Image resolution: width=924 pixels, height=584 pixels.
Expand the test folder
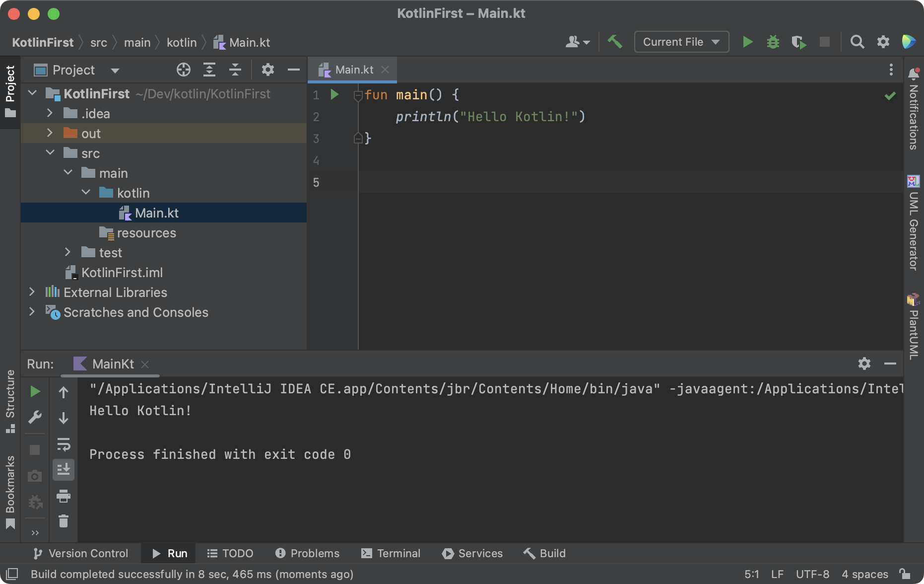click(67, 252)
